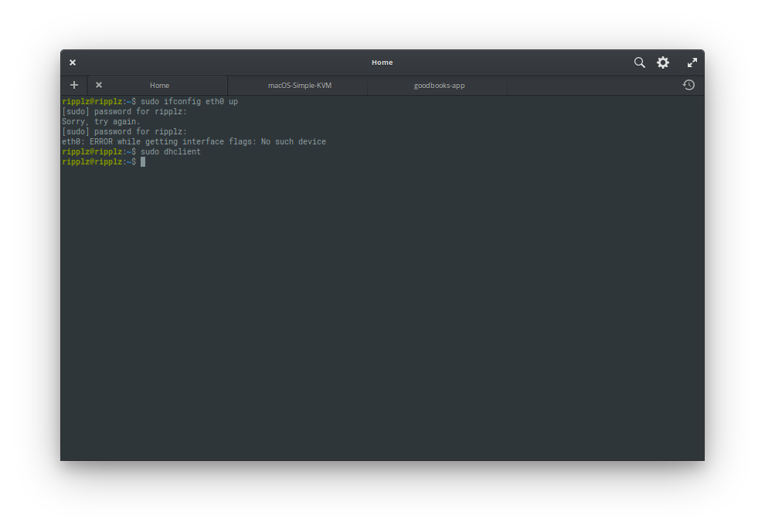Click the 'Home' window title in header

pos(382,63)
